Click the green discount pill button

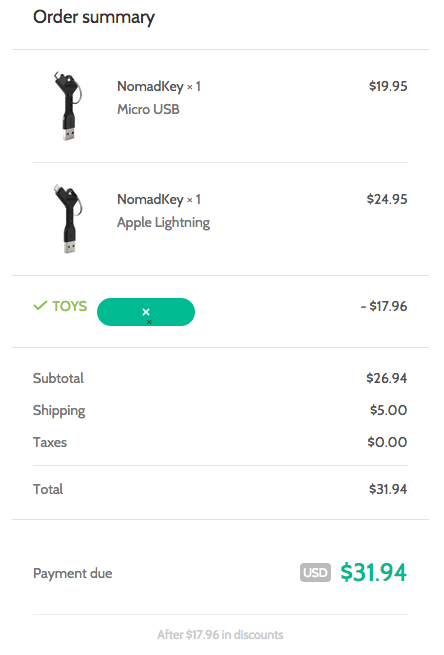coord(146,312)
